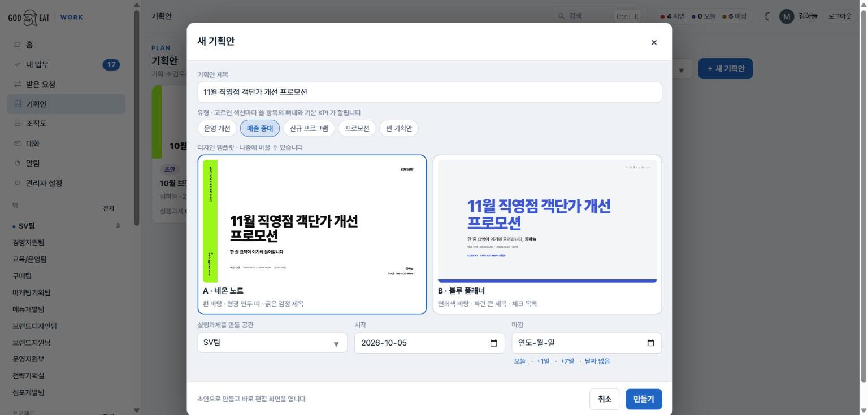Open filter dropdown beside 새 기획안 button
Image resolution: width=868 pixels, height=415 pixels.
[x=680, y=69]
